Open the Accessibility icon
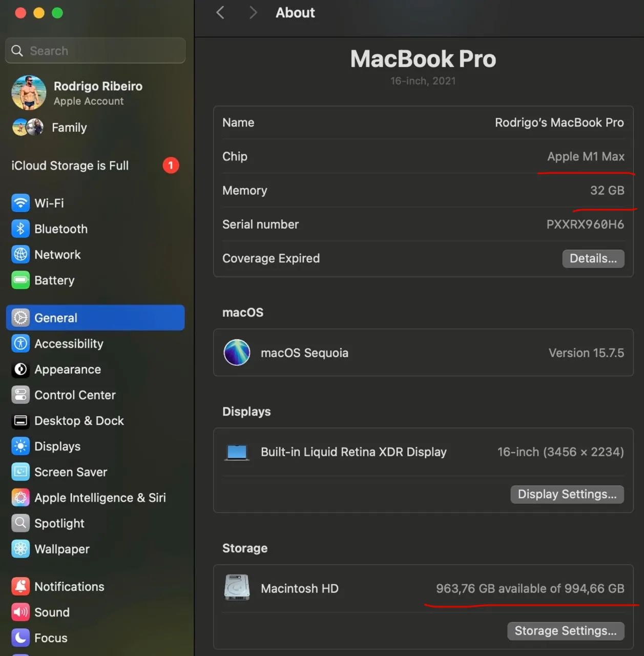The height and width of the screenshot is (656, 644). [20, 343]
